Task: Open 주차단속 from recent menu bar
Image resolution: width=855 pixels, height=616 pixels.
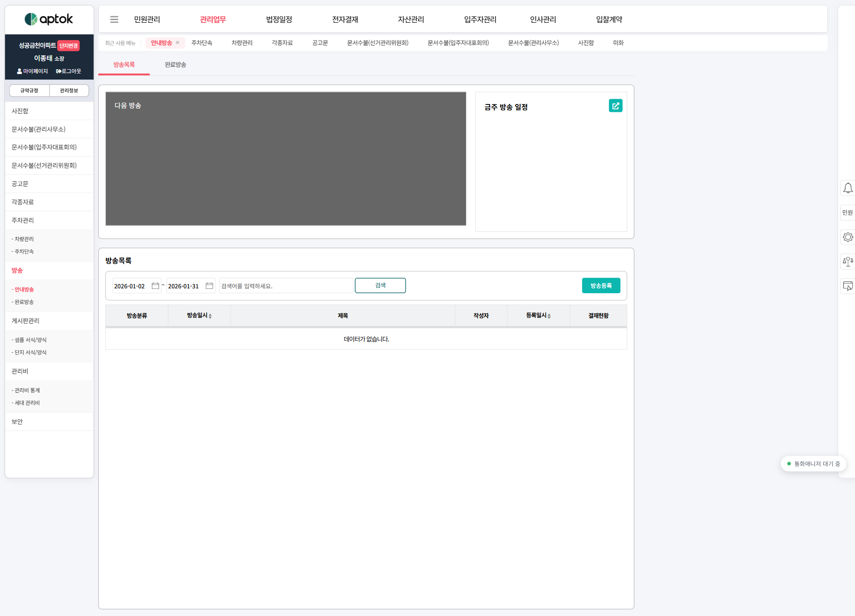Action: coord(202,43)
